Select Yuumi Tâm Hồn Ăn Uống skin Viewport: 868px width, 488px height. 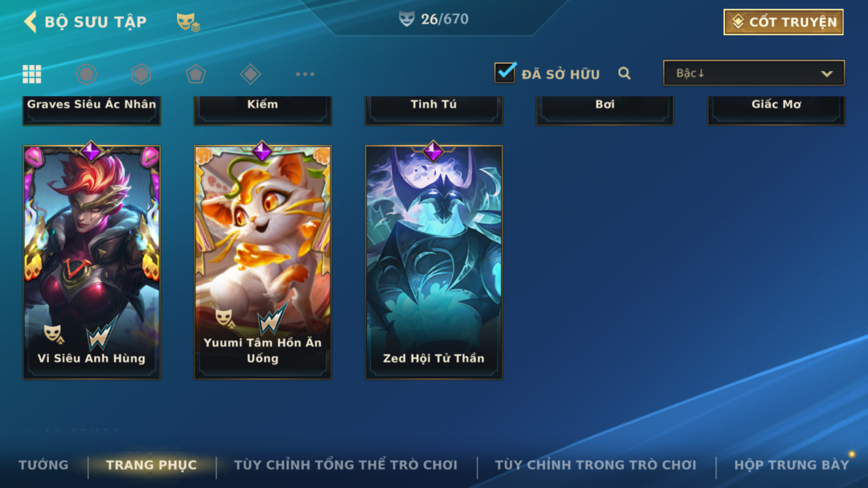(x=263, y=262)
